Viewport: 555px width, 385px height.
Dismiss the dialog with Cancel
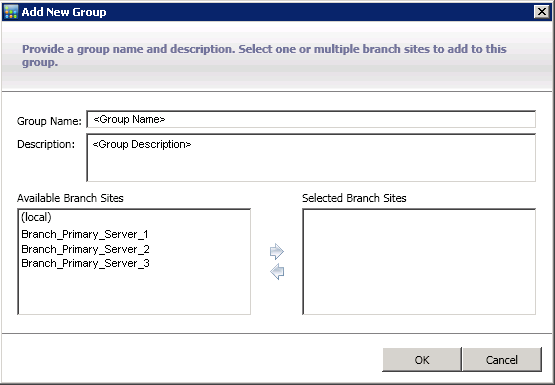coord(502,360)
